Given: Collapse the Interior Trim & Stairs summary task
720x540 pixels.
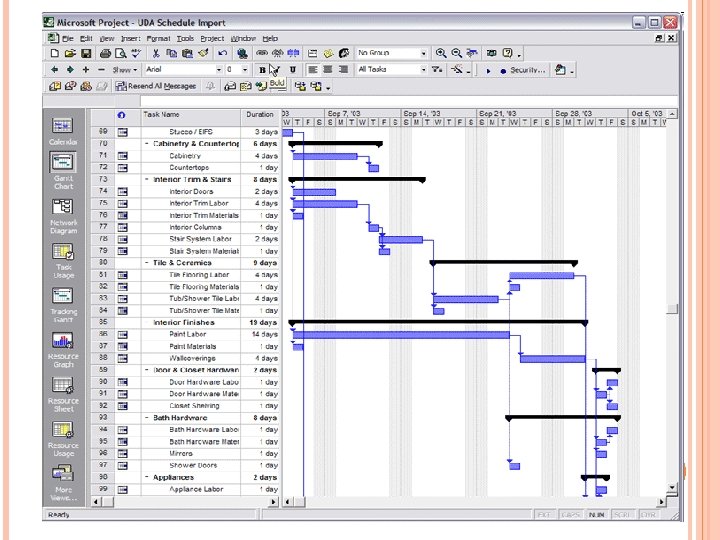Looking at the screenshot, I should (x=146, y=180).
